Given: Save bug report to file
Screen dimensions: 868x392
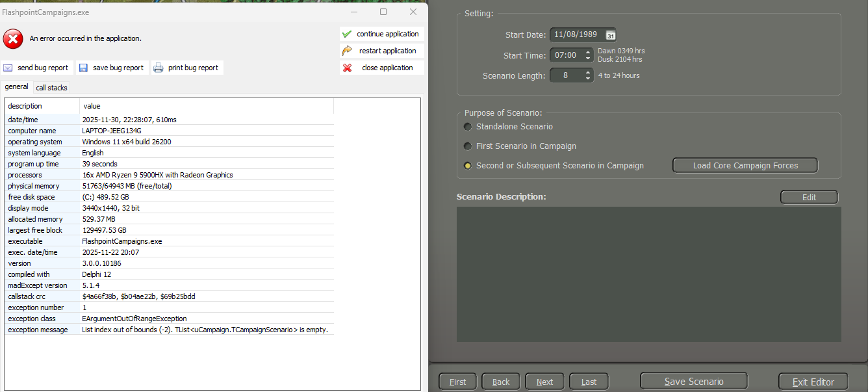Looking at the screenshot, I should 112,68.
